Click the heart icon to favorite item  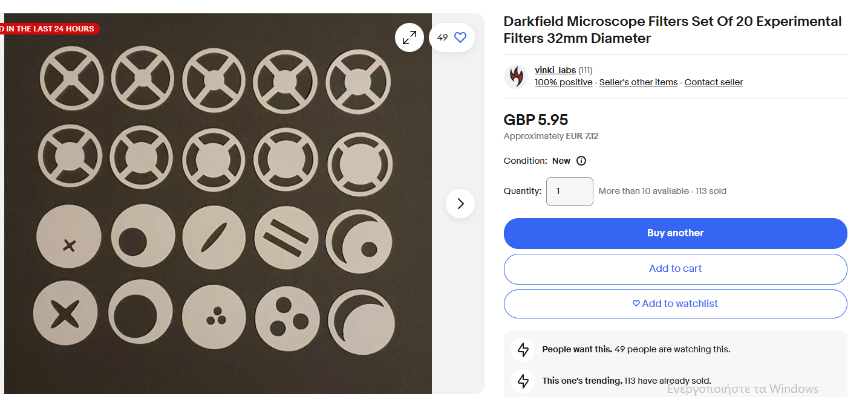coord(460,37)
